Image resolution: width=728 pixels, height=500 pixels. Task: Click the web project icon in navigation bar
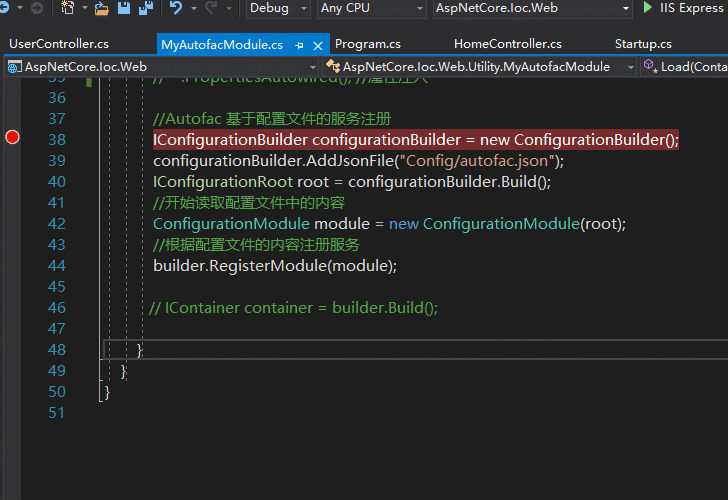click(x=14, y=67)
